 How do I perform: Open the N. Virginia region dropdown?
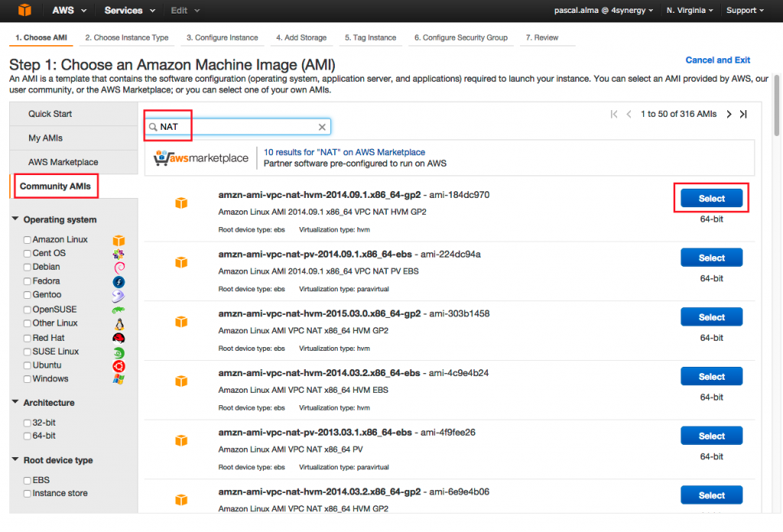(690, 10)
